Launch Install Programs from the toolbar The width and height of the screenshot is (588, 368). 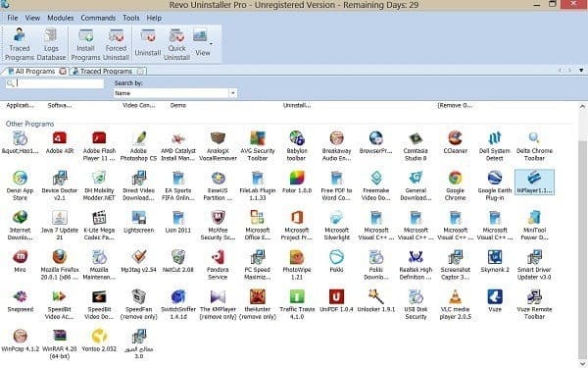tap(85, 44)
